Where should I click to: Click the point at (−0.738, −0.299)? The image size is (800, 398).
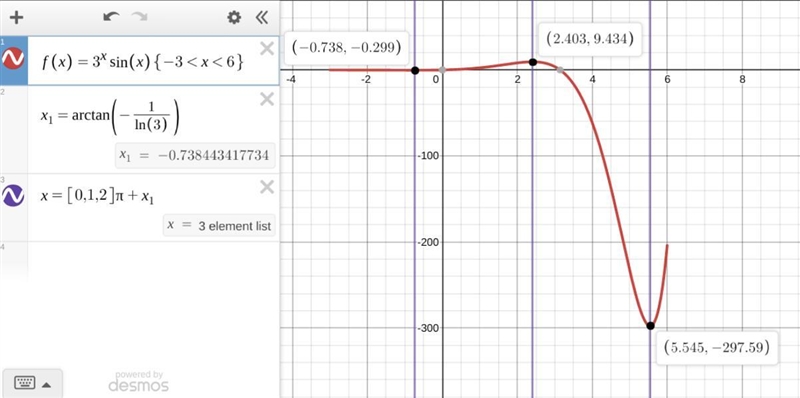[x=415, y=70]
